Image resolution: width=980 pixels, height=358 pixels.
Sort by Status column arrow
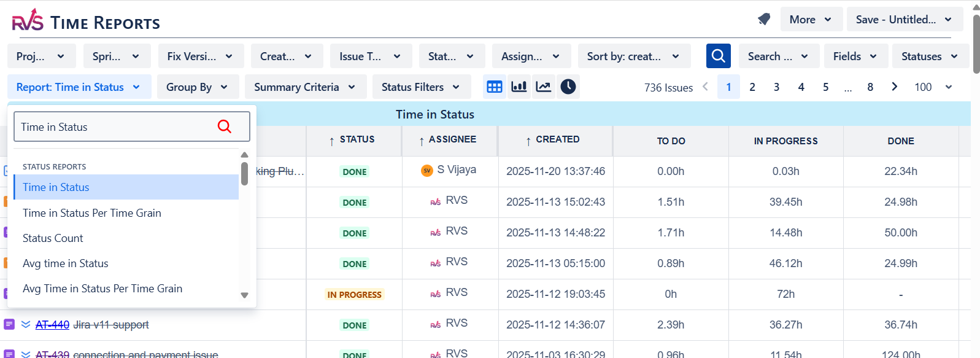332,141
